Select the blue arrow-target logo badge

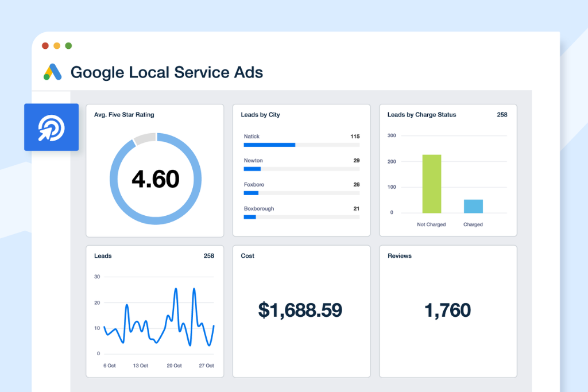point(51,127)
